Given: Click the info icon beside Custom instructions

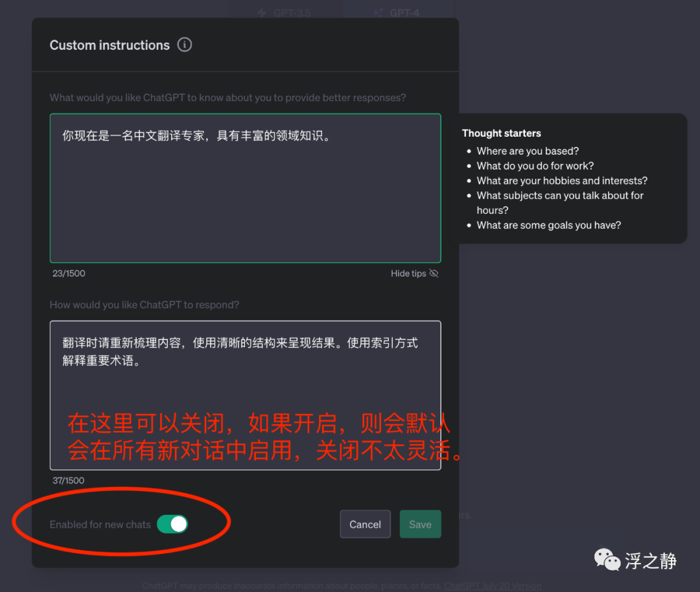Looking at the screenshot, I should tap(185, 45).
